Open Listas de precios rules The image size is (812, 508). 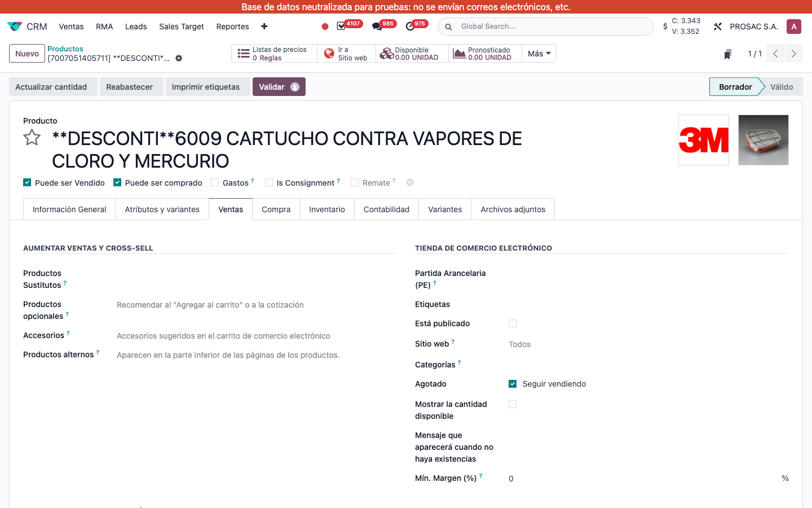(274, 54)
